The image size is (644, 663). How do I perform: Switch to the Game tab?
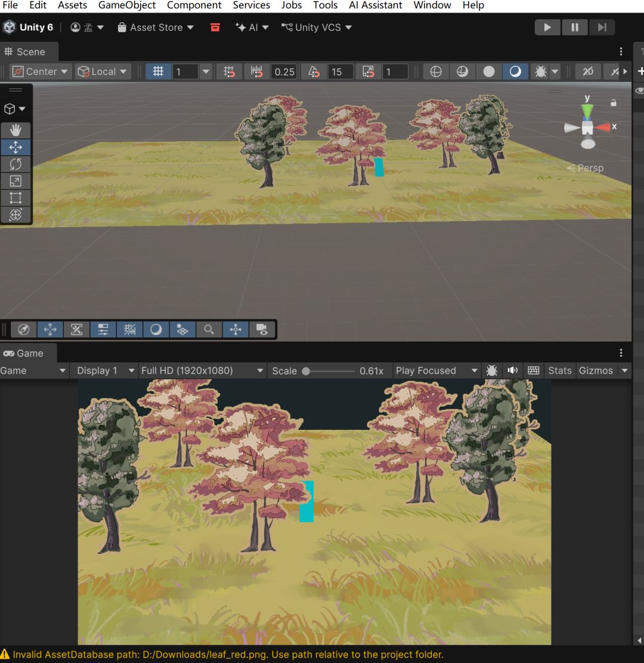click(28, 353)
